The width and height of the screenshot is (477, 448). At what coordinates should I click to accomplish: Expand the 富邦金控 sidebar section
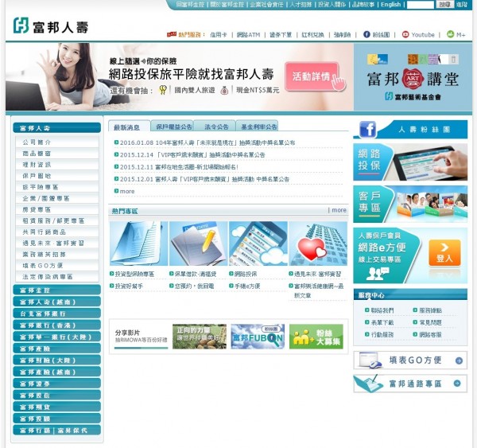[x=57, y=290]
